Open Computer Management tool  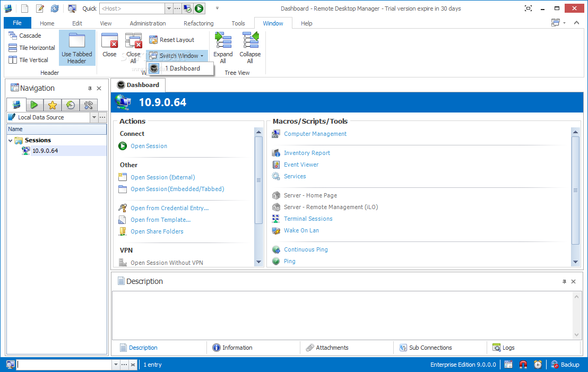(315, 134)
